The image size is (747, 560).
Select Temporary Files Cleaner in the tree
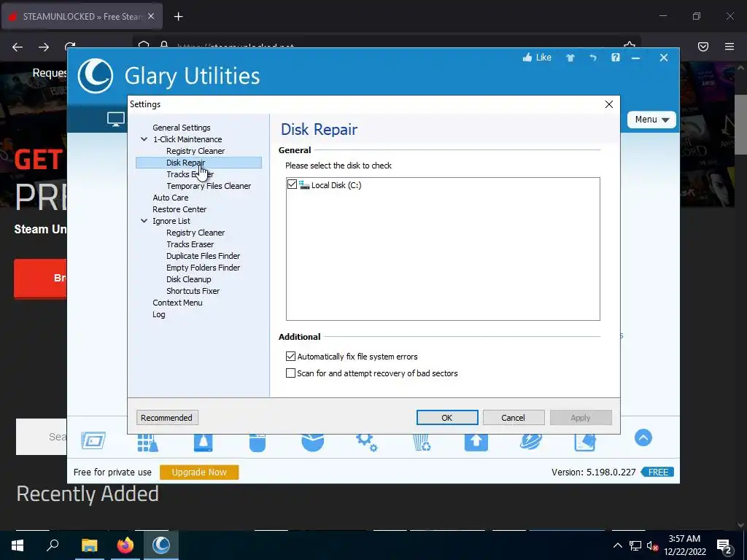[209, 186]
